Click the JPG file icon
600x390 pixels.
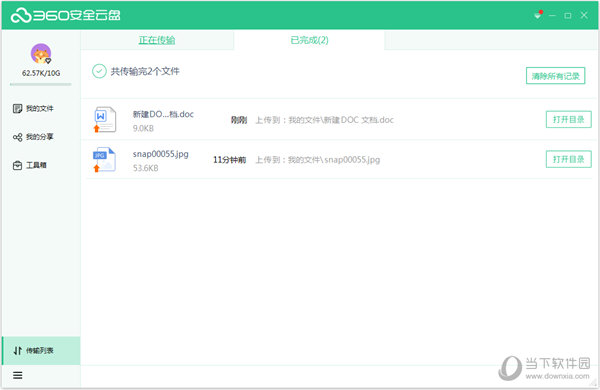pyautogui.click(x=104, y=159)
